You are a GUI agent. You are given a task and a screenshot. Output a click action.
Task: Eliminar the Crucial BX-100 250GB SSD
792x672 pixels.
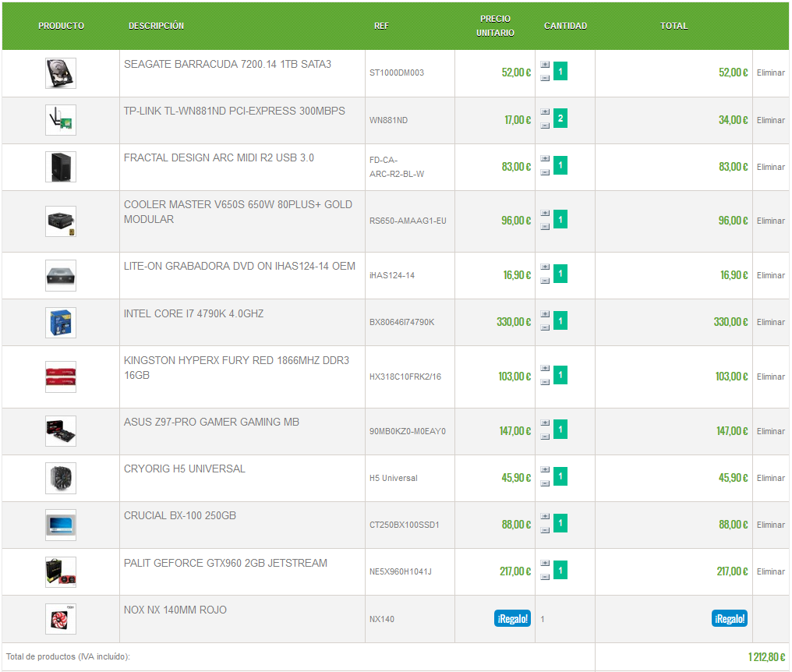pos(771,525)
